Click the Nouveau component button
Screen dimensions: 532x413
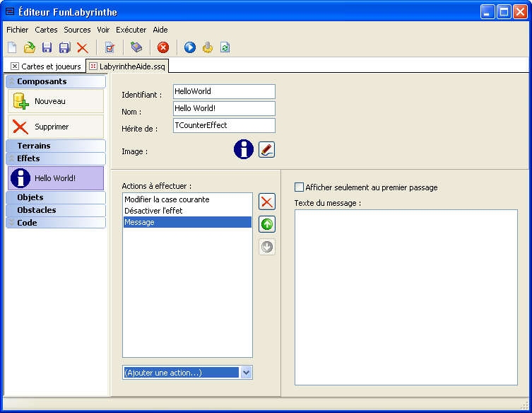[56, 101]
